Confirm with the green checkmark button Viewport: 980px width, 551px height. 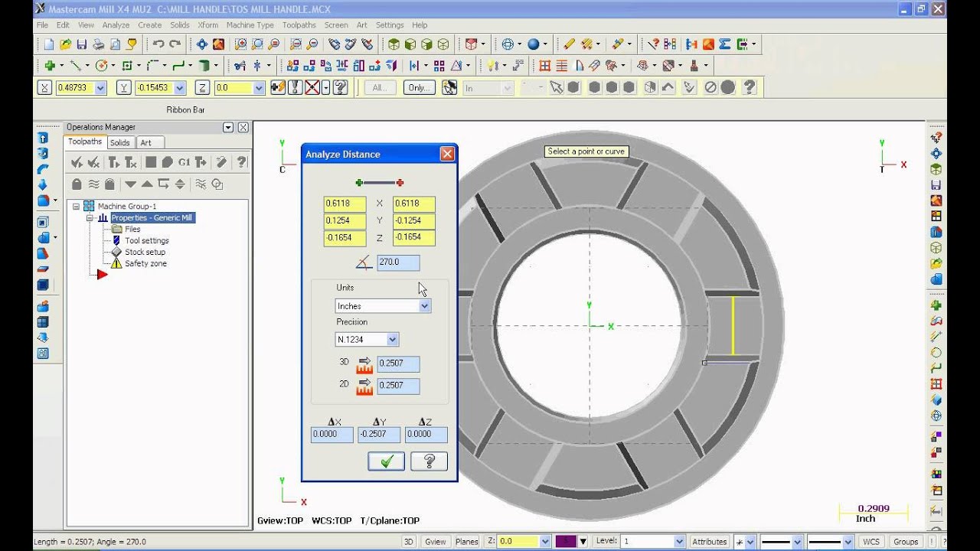click(x=386, y=461)
